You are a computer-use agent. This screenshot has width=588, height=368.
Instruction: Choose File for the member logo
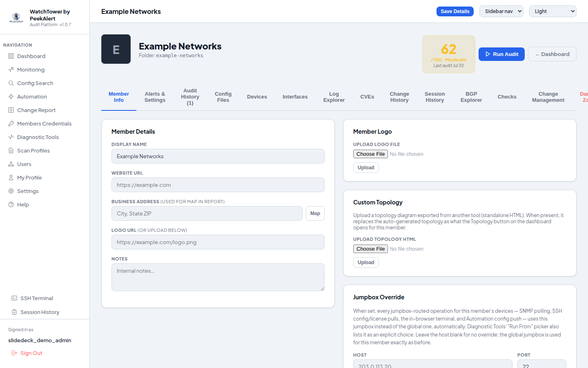pos(370,154)
